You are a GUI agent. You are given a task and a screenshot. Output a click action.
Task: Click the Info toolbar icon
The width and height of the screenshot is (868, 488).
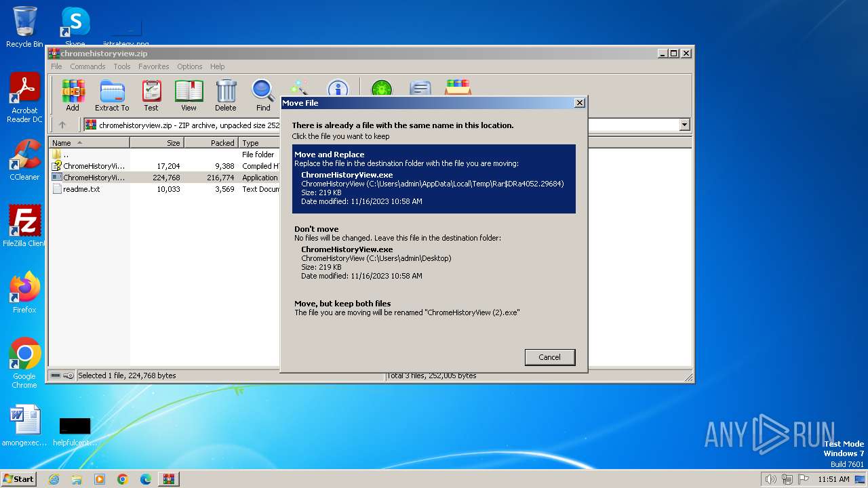point(338,88)
